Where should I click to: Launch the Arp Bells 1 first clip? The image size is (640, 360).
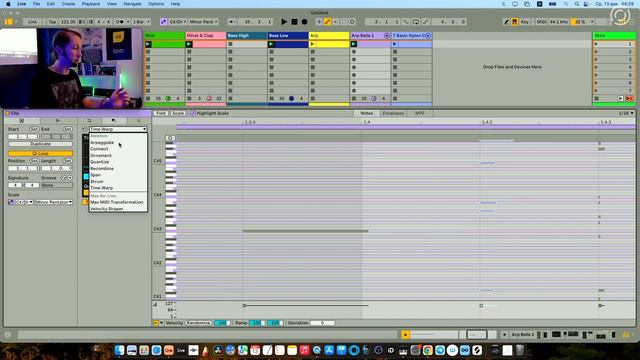point(354,44)
